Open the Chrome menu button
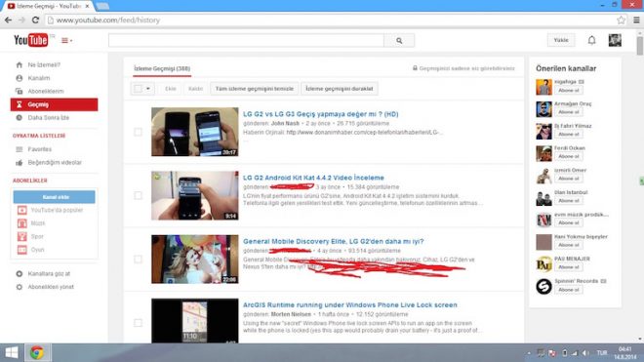This screenshot has width=644, height=362. (x=636, y=20)
